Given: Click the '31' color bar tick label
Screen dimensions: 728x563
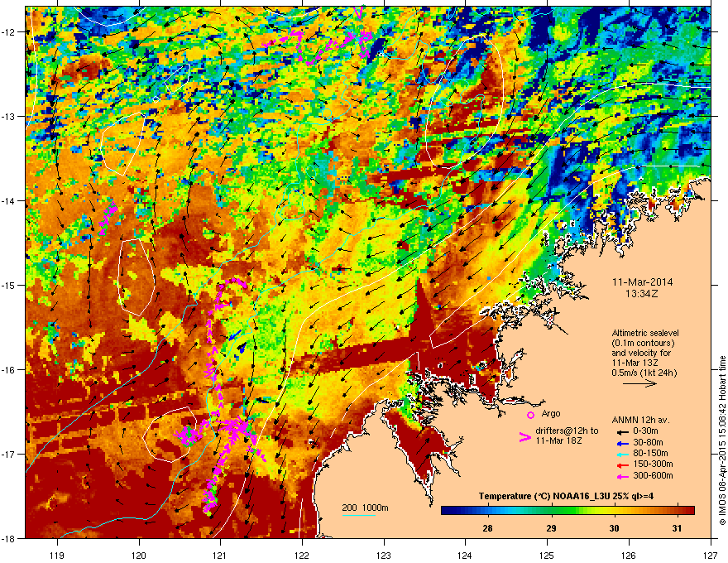Looking at the screenshot, I should click(x=677, y=528).
